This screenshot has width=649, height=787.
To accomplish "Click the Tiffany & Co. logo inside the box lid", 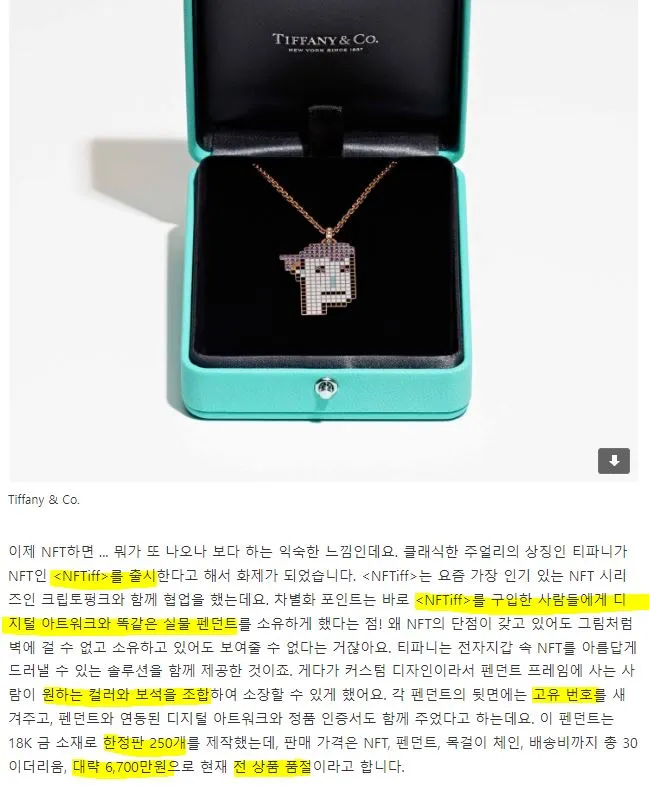I will point(325,42).
